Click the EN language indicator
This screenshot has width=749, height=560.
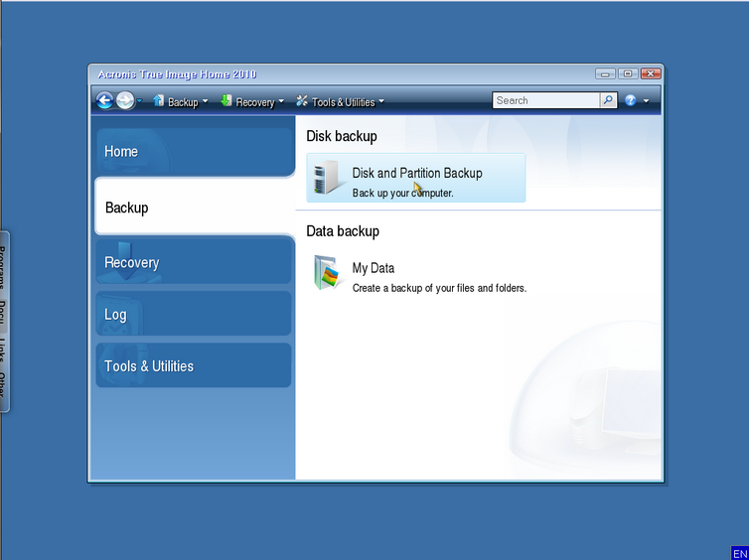(739, 554)
